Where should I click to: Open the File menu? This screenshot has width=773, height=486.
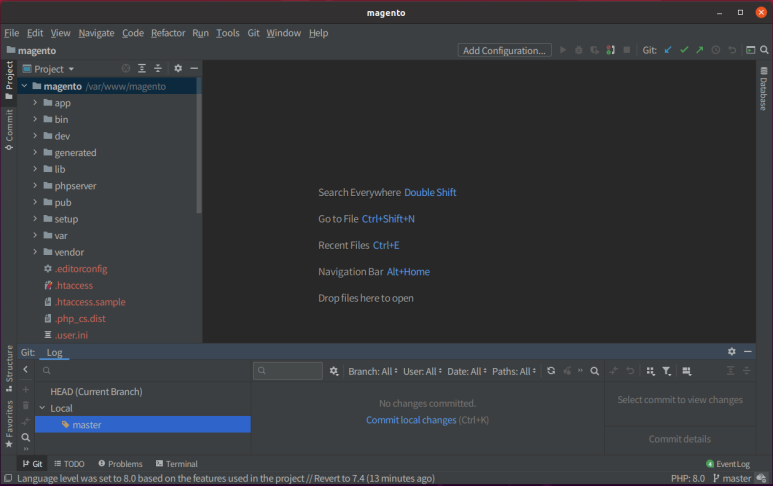(x=11, y=33)
